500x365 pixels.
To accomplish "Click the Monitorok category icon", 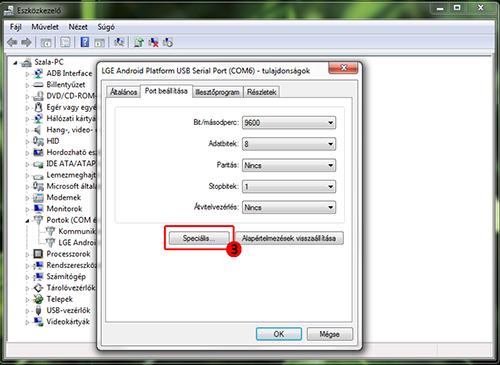I will click(39, 209).
